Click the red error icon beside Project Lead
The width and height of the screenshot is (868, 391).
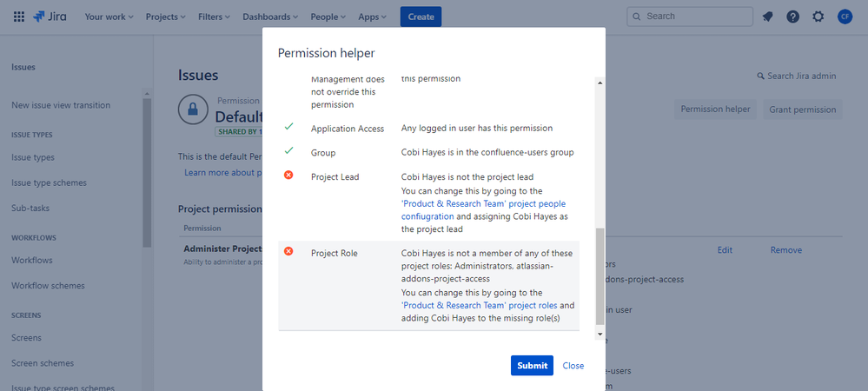click(x=288, y=175)
